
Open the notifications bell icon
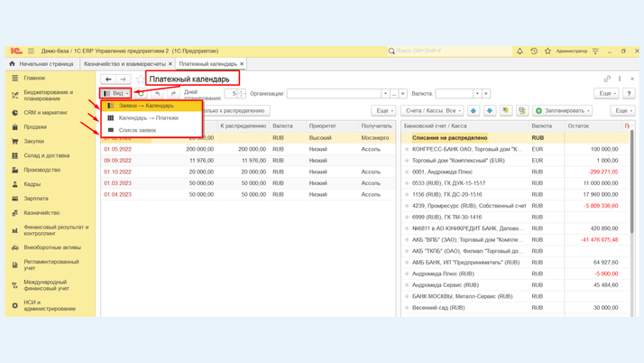(520, 51)
